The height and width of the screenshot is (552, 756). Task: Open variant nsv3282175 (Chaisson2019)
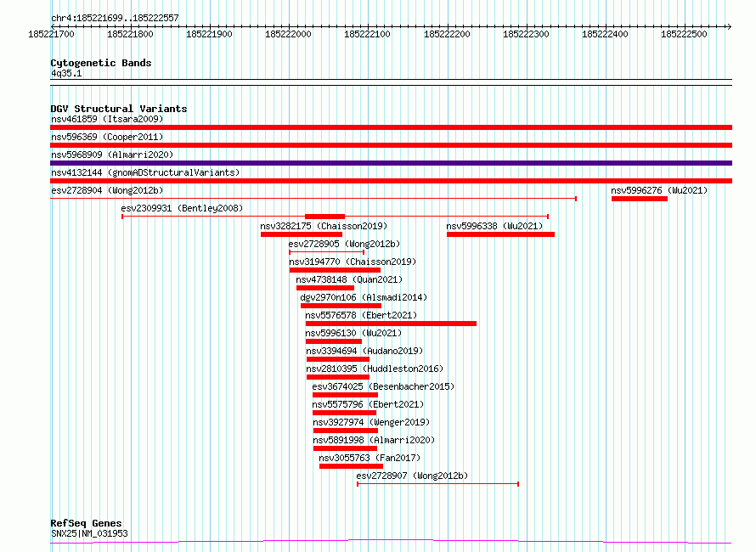pyautogui.click(x=324, y=226)
